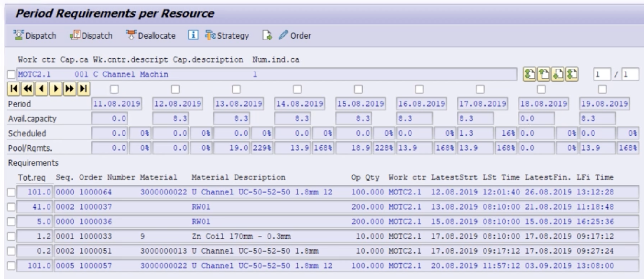Click the double-right period page-forward arrow

point(70,89)
